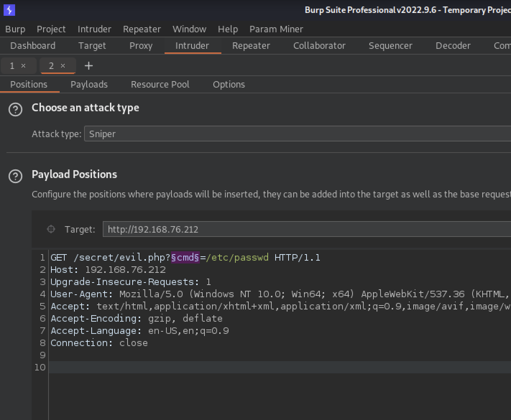Select the Intruder tool tab
Viewport: 511px width, 420px height.
[192, 46]
